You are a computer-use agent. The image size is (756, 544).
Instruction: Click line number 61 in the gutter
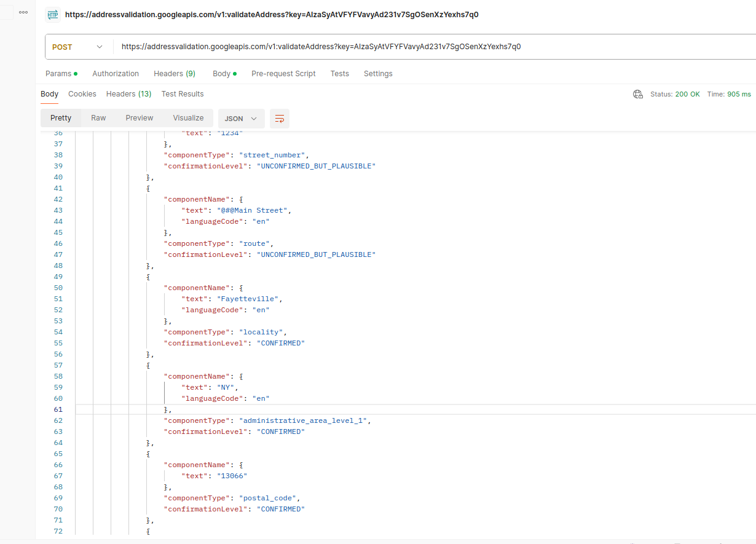click(58, 409)
